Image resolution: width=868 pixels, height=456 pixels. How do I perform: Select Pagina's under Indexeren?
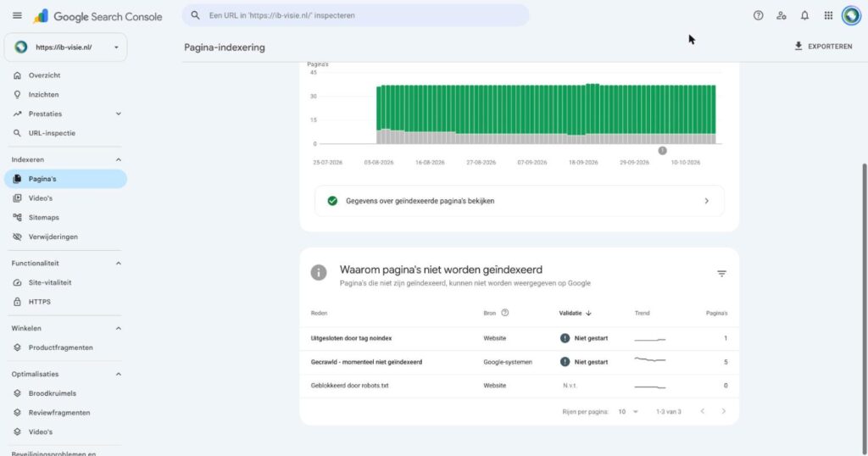pos(65,179)
